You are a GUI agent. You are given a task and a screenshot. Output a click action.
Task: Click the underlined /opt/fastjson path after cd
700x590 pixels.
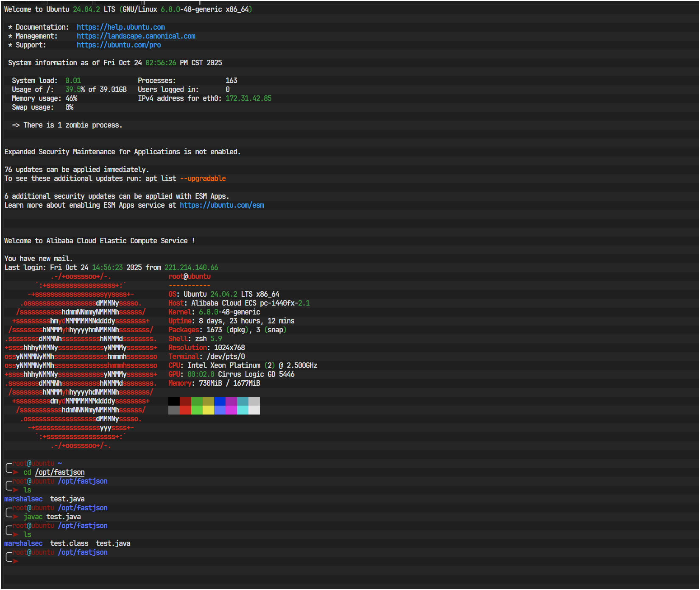pos(60,472)
